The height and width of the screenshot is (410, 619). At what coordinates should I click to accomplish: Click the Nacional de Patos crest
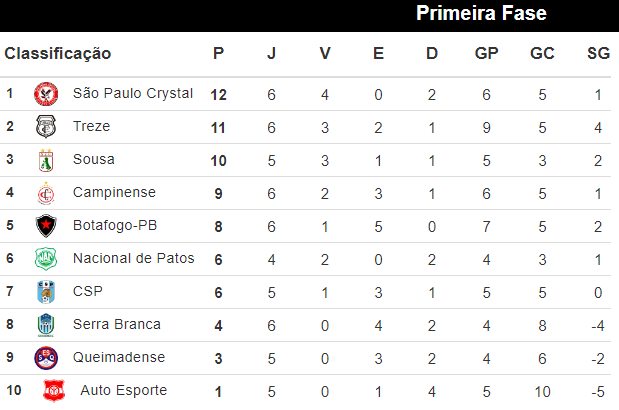[x=47, y=259]
